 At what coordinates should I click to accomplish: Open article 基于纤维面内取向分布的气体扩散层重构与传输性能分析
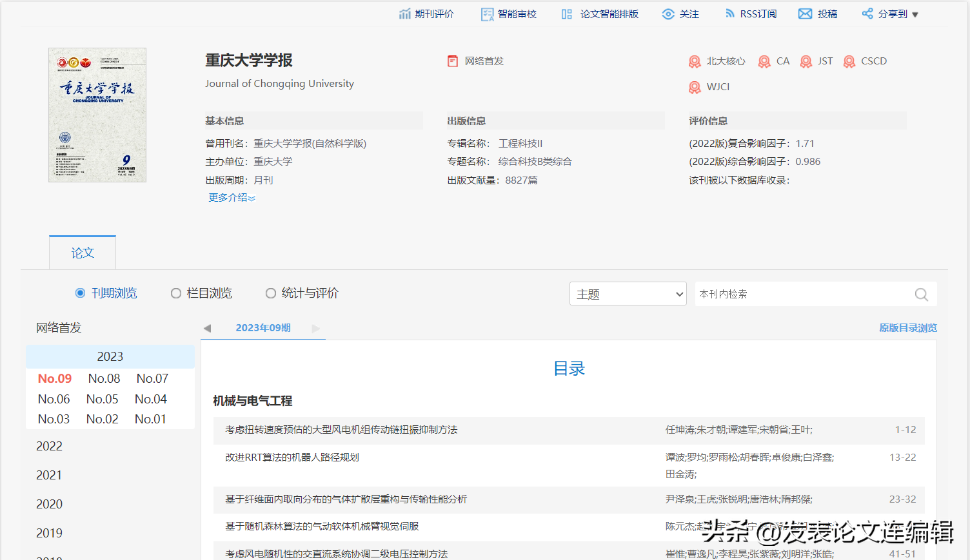346,499
